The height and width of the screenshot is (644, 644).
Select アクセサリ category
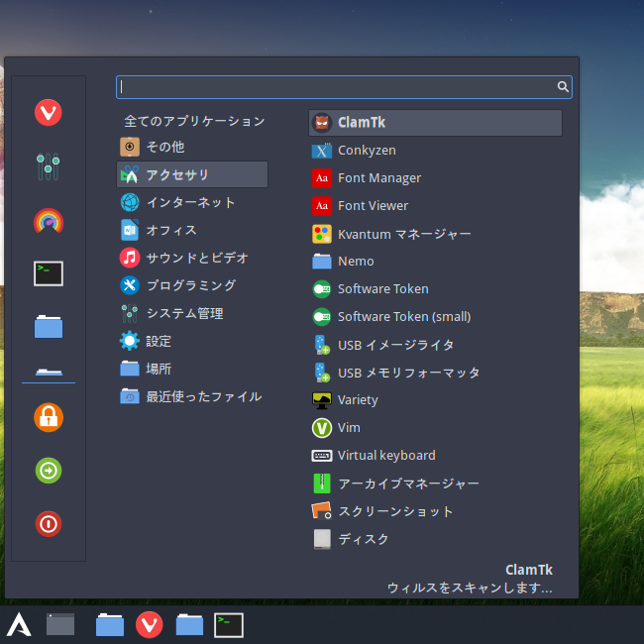click(192, 174)
